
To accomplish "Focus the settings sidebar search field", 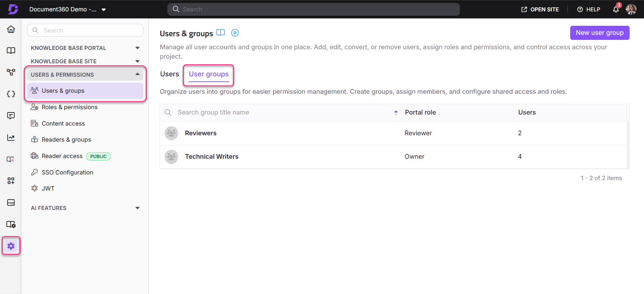I will (x=85, y=30).
